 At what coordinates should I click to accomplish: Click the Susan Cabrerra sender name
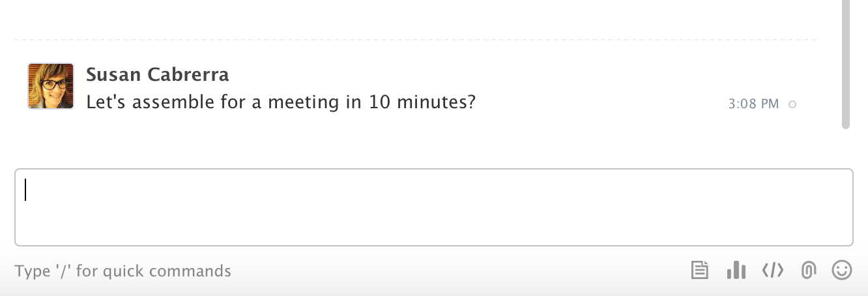click(x=157, y=75)
